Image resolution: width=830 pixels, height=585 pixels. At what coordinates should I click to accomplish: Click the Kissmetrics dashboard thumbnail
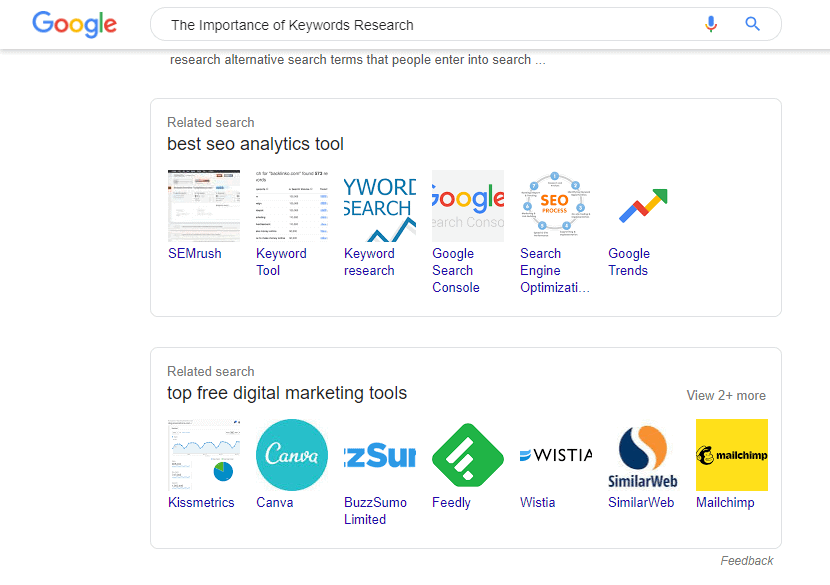click(204, 455)
